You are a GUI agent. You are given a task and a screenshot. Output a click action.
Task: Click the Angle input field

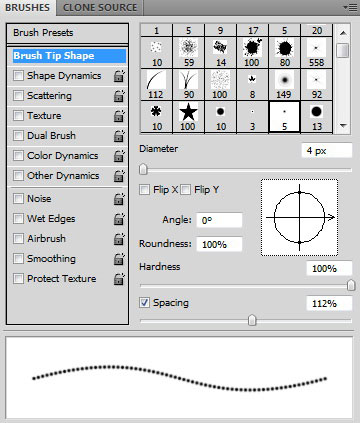(219, 220)
